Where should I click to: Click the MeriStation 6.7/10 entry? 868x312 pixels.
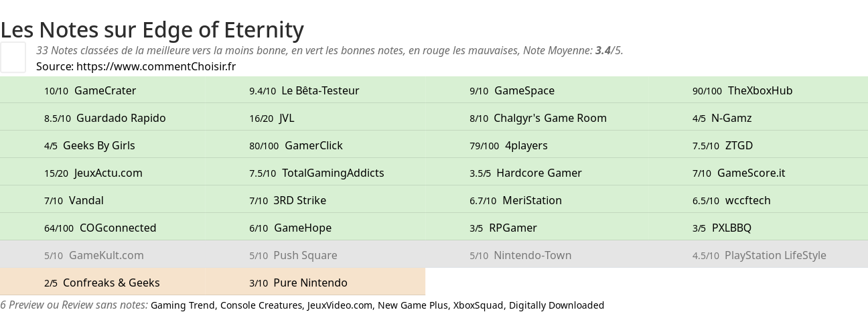515,200
